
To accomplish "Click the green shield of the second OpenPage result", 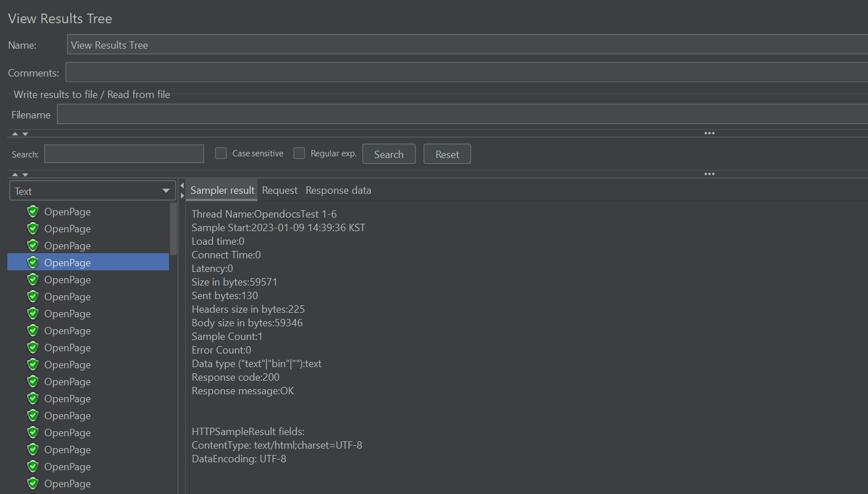I will click(x=33, y=228).
